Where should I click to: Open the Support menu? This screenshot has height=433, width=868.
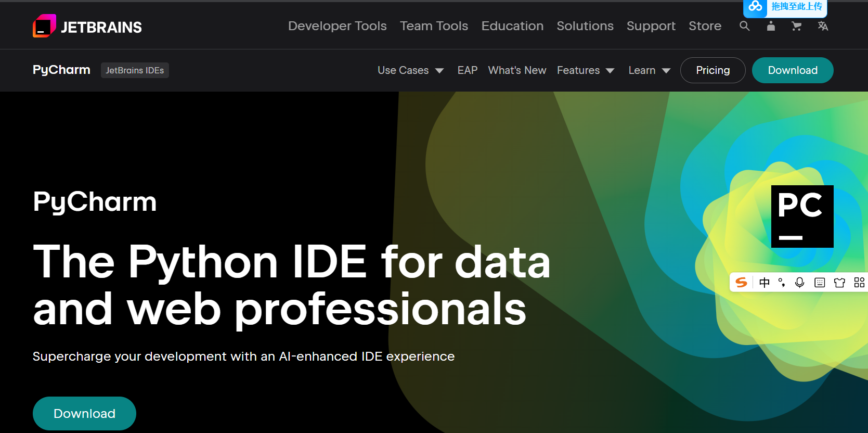651,26
